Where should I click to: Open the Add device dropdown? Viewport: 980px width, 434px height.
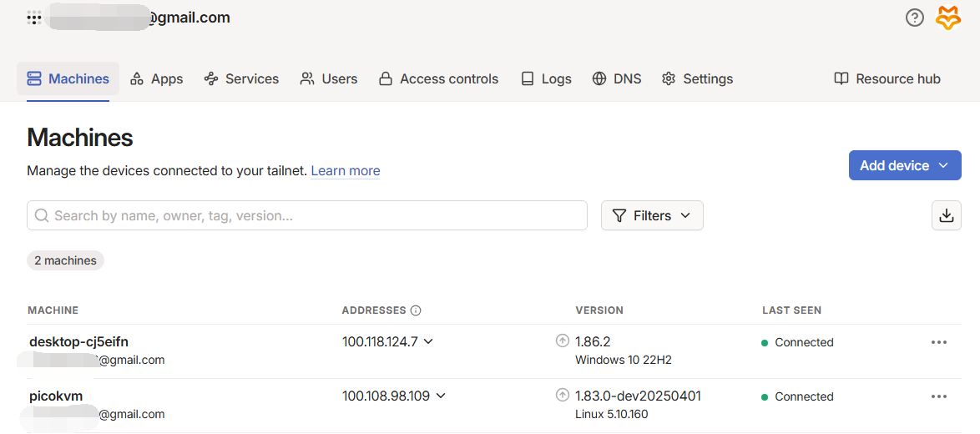pos(904,165)
